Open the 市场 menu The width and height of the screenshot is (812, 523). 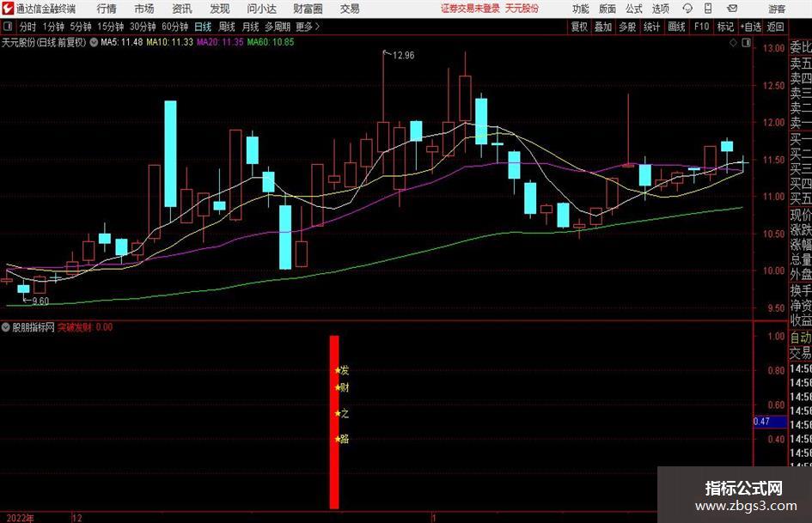pos(144,9)
